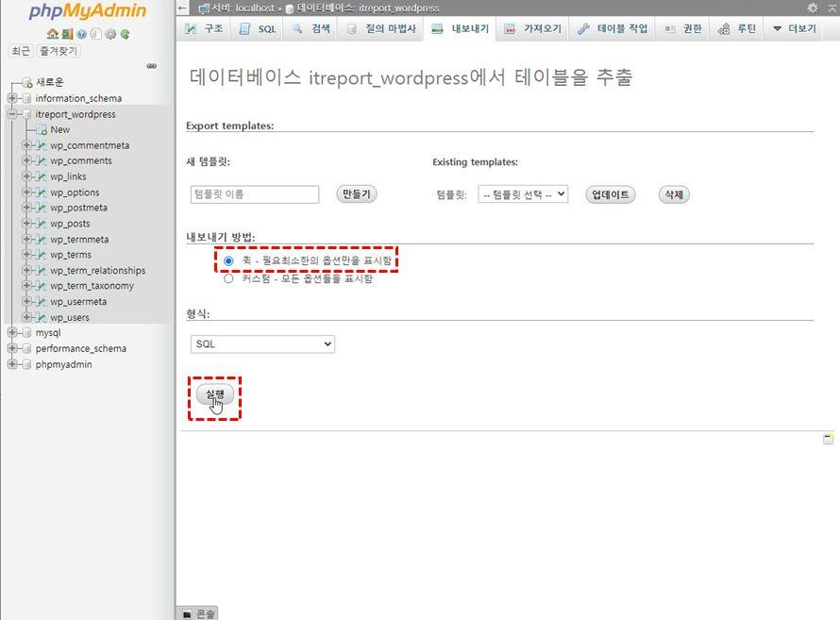The image size is (840, 620).
Task: Click the 만들기 create template button
Action: coord(357,193)
